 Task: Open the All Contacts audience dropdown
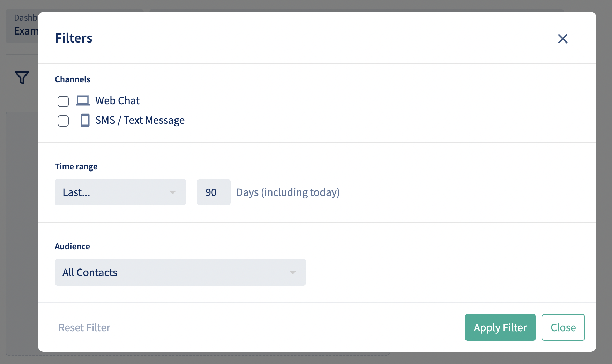coord(180,272)
